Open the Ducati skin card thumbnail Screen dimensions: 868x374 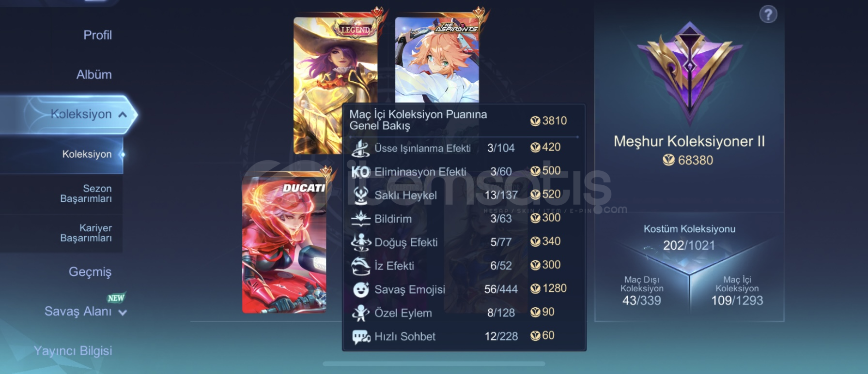click(x=284, y=242)
